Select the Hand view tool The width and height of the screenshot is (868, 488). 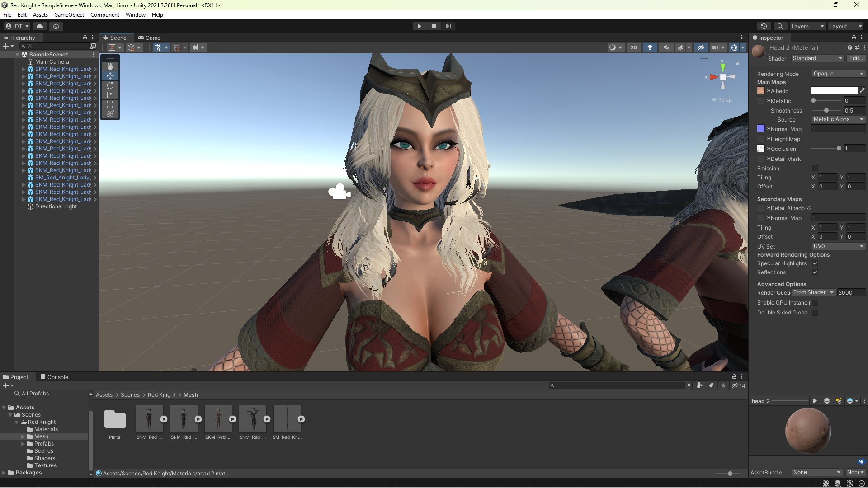110,66
